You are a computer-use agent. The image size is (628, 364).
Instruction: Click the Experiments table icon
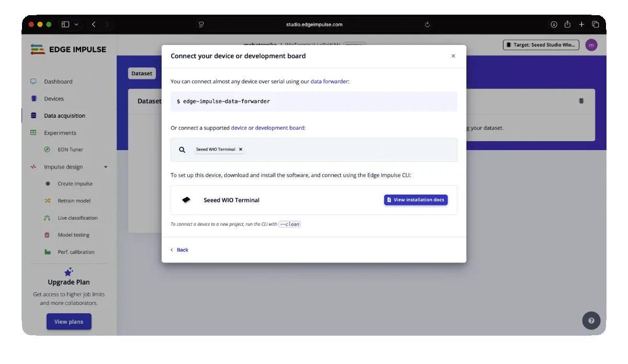click(33, 133)
